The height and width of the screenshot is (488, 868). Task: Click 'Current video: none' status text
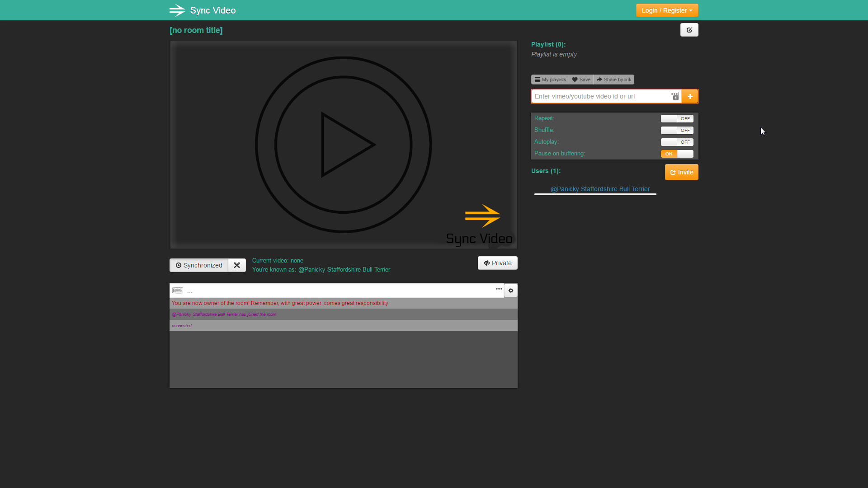click(x=278, y=260)
